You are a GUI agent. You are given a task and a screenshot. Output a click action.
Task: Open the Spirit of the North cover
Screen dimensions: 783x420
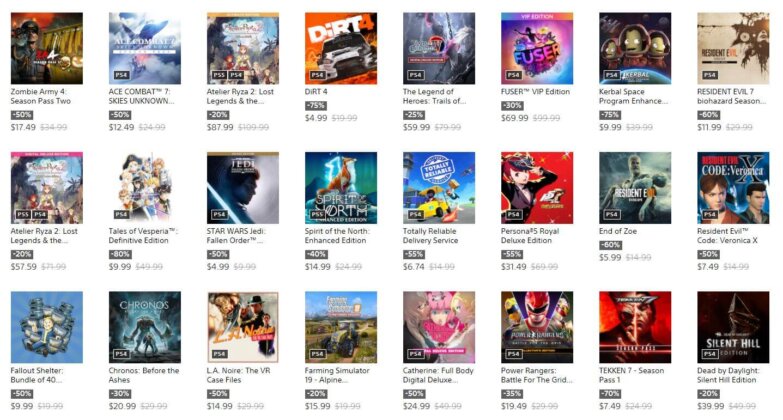pos(341,188)
